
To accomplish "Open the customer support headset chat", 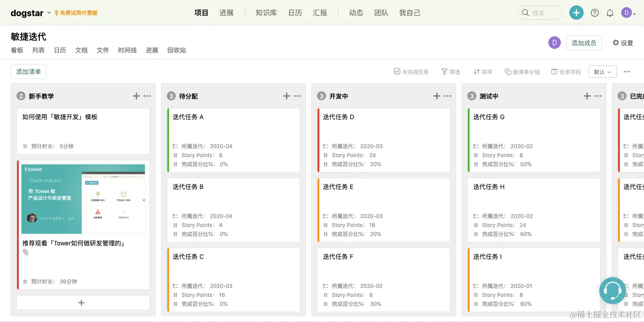I will (x=612, y=291).
